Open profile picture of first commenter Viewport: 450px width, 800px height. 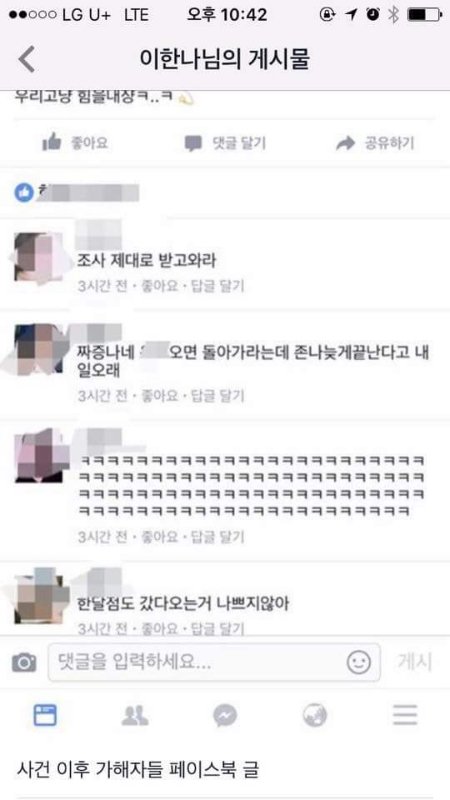click(x=40, y=257)
